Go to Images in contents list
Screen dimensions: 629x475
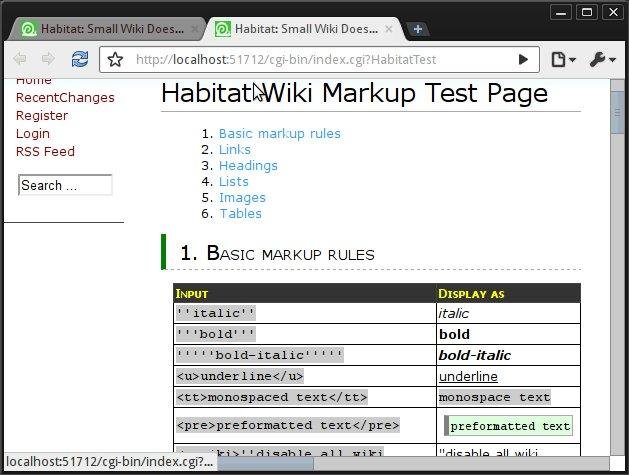pos(242,198)
